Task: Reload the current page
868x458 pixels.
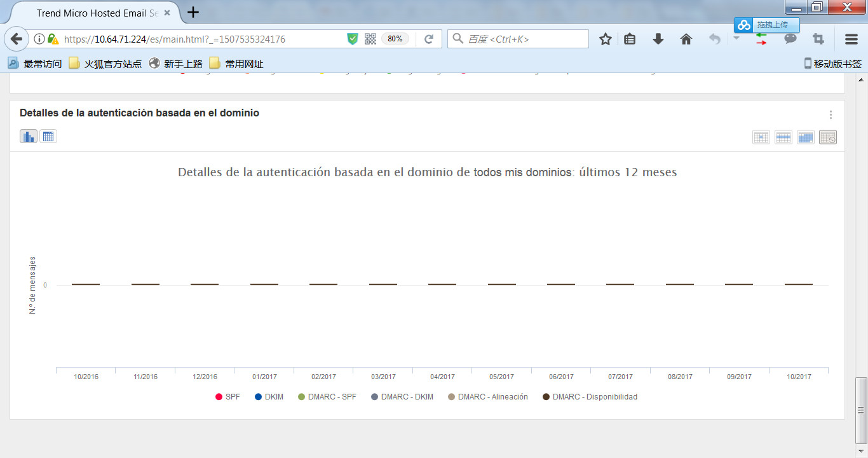Action: tap(429, 39)
